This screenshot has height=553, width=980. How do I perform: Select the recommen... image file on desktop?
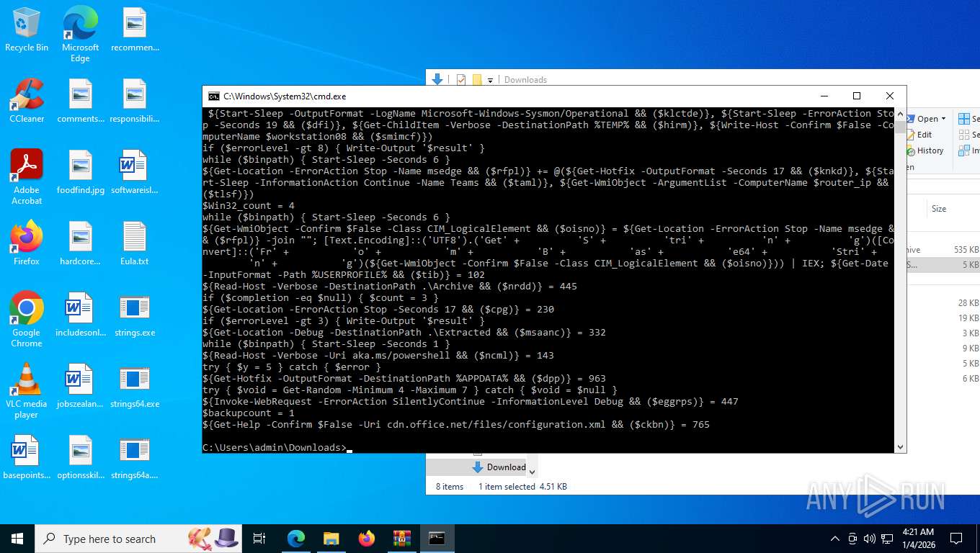pyautogui.click(x=135, y=30)
